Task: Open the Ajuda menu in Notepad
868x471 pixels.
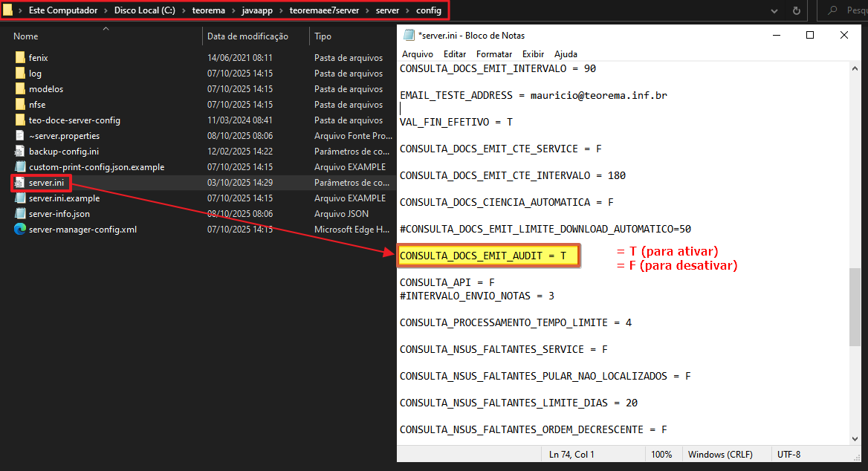Action: 566,54
